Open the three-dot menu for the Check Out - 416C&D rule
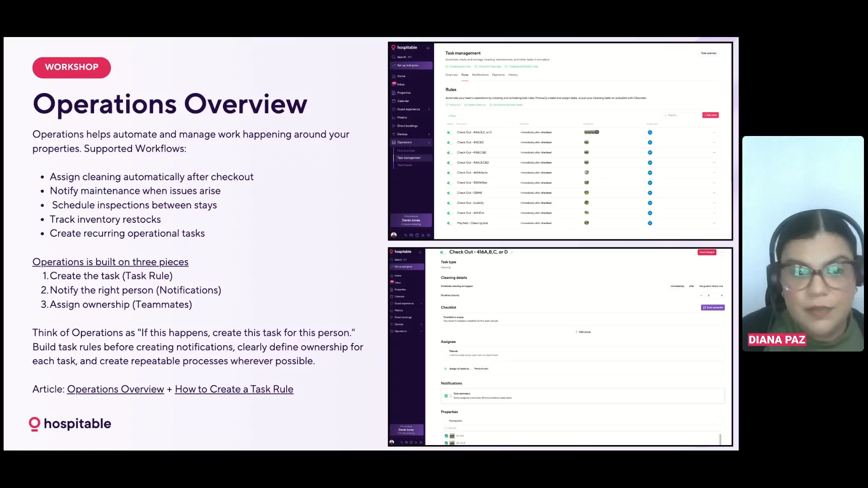868x488 pixels. click(714, 142)
